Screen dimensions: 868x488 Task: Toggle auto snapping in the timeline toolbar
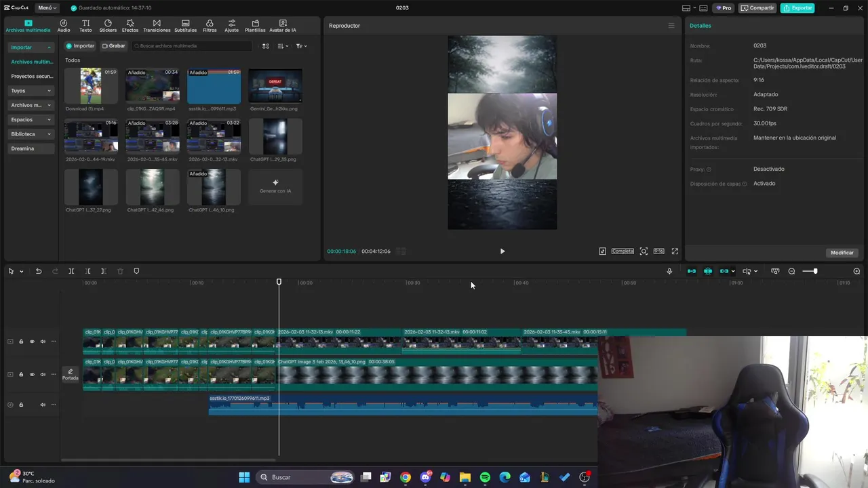pyautogui.click(x=707, y=271)
